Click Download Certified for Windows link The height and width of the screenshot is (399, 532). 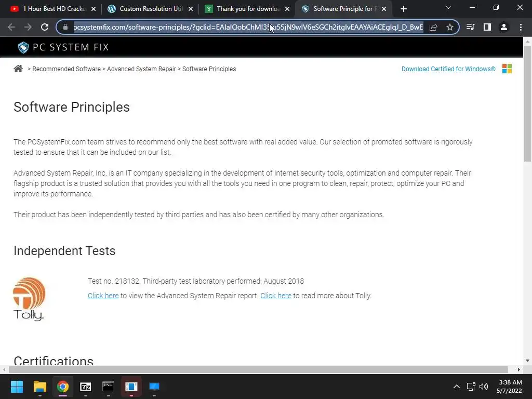tap(448, 69)
